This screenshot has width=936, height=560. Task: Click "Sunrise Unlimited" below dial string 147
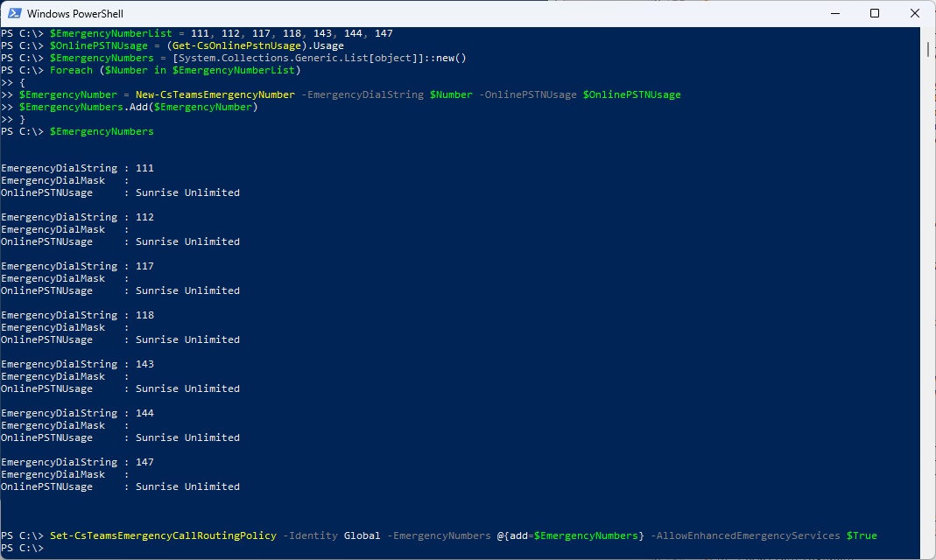pyautogui.click(x=187, y=486)
